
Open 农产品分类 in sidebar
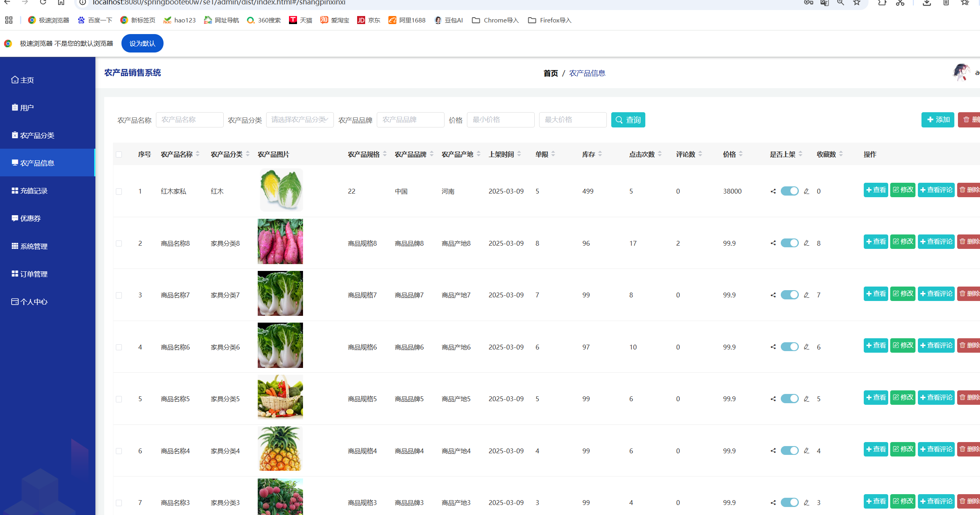coord(37,135)
